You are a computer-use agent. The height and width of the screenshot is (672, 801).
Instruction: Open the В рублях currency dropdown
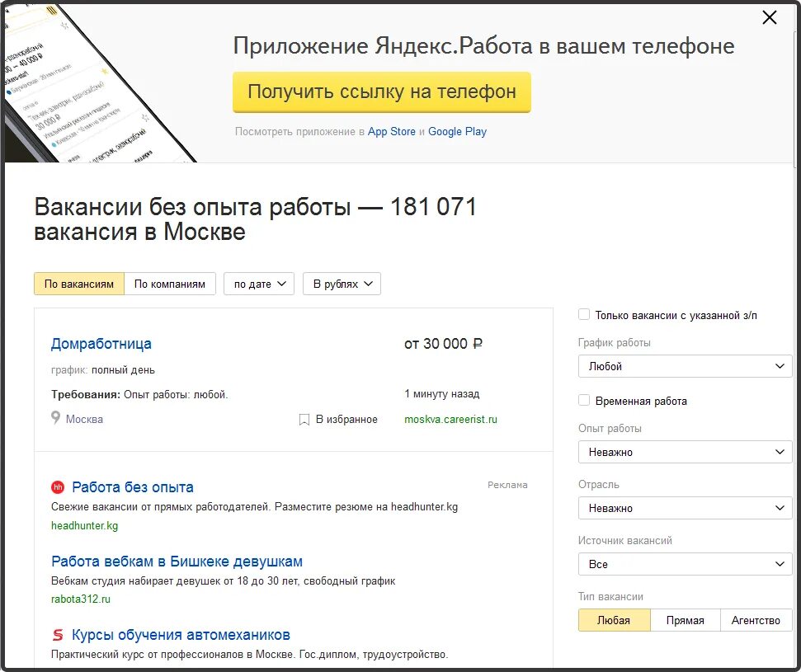(x=342, y=283)
